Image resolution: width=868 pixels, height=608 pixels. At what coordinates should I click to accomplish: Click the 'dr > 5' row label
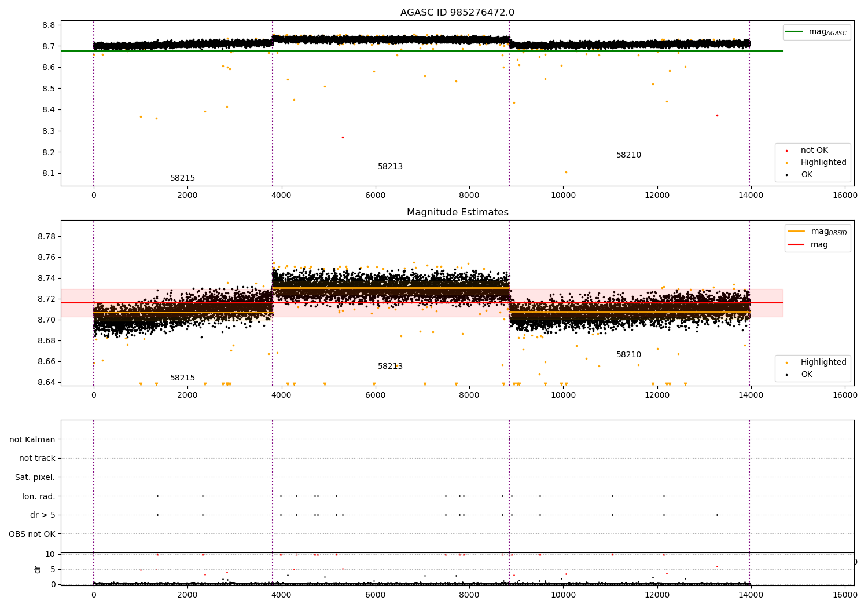pyautogui.click(x=43, y=515)
